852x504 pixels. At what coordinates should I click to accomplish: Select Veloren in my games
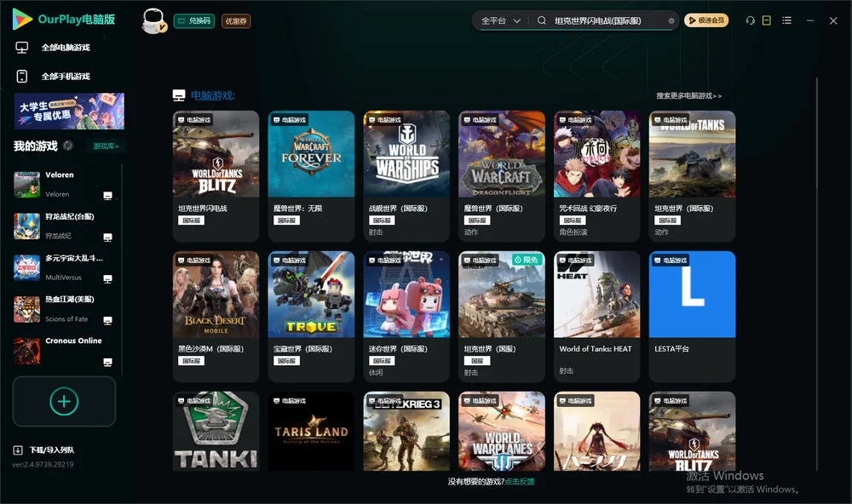pos(66,184)
